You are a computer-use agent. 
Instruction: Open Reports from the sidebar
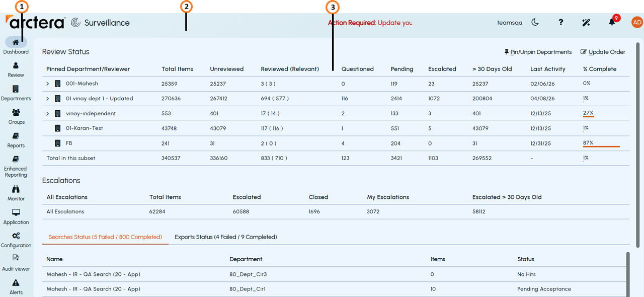(16, 140)
